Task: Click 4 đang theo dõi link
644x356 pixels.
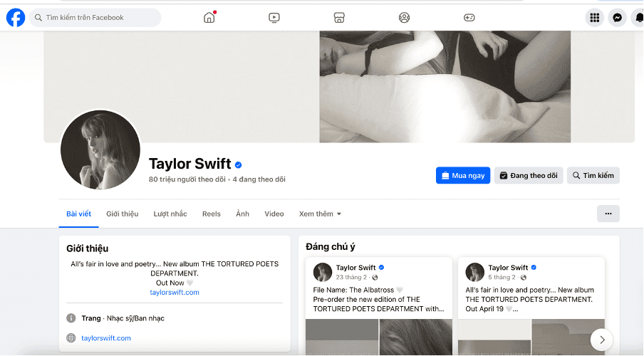Action: tap(259, 179)
